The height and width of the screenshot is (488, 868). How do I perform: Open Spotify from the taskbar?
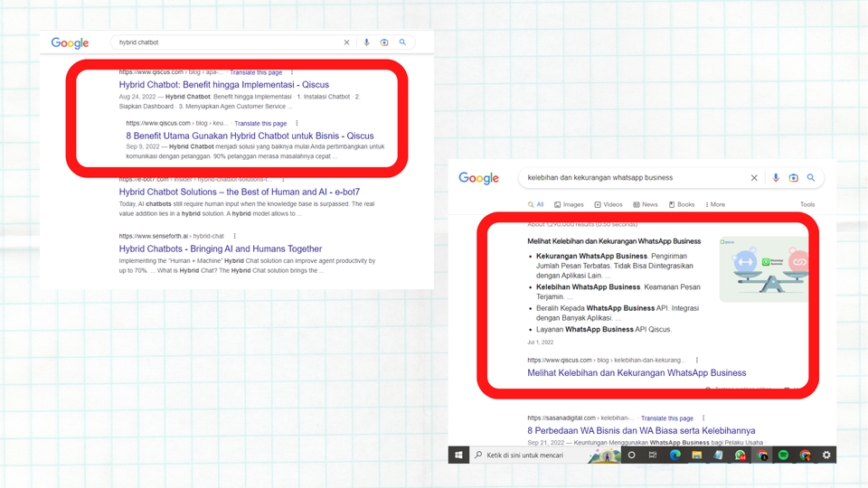(783, 455)
